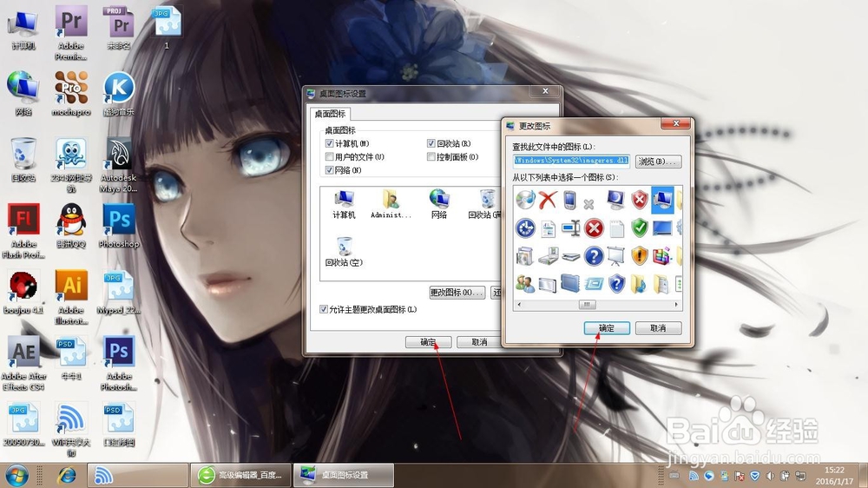Image resolution: width=868 pixels, height=488 pixels.
Task: Click the icon list right scroll arrow
Action: (676, 305)
